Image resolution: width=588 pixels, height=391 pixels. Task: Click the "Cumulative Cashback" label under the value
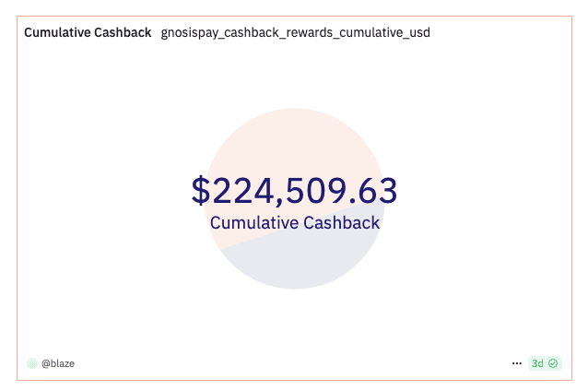(x=295, y=222)
